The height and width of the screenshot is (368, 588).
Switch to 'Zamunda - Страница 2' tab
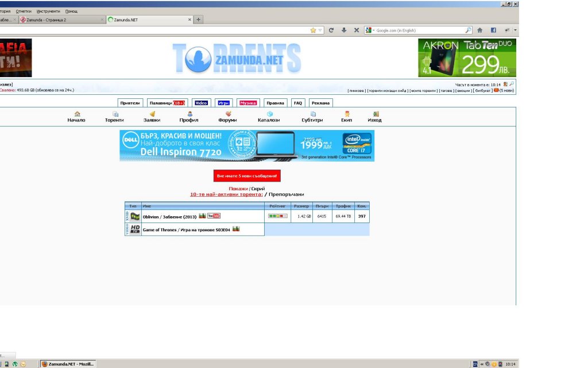pos(62,20)
